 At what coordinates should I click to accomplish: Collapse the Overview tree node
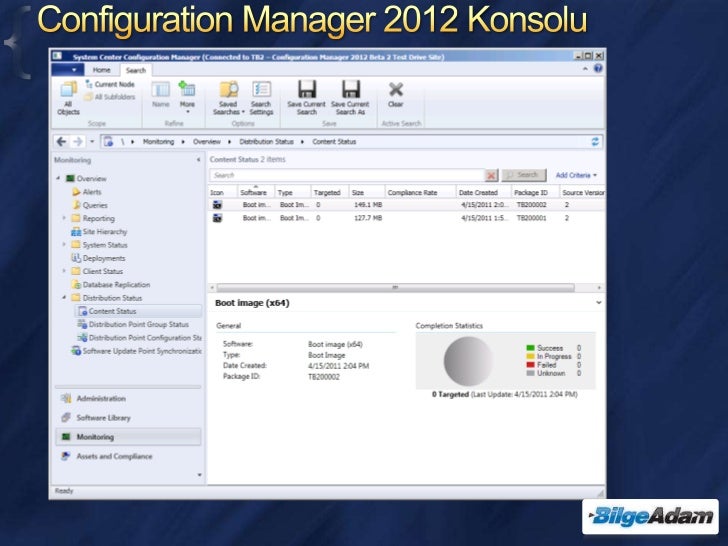[x=58, y=178]
